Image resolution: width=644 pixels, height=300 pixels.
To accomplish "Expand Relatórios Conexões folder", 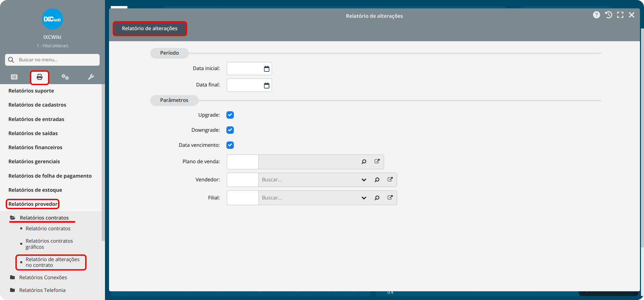I will coord(43,278).
